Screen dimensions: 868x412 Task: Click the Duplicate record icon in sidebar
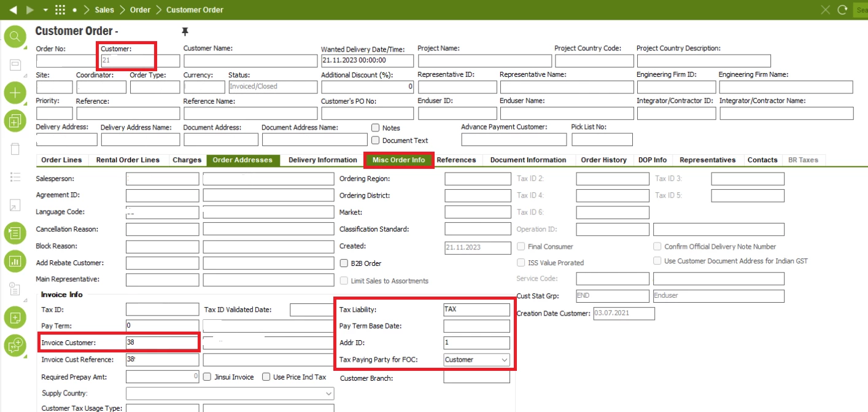click(14, 121)
